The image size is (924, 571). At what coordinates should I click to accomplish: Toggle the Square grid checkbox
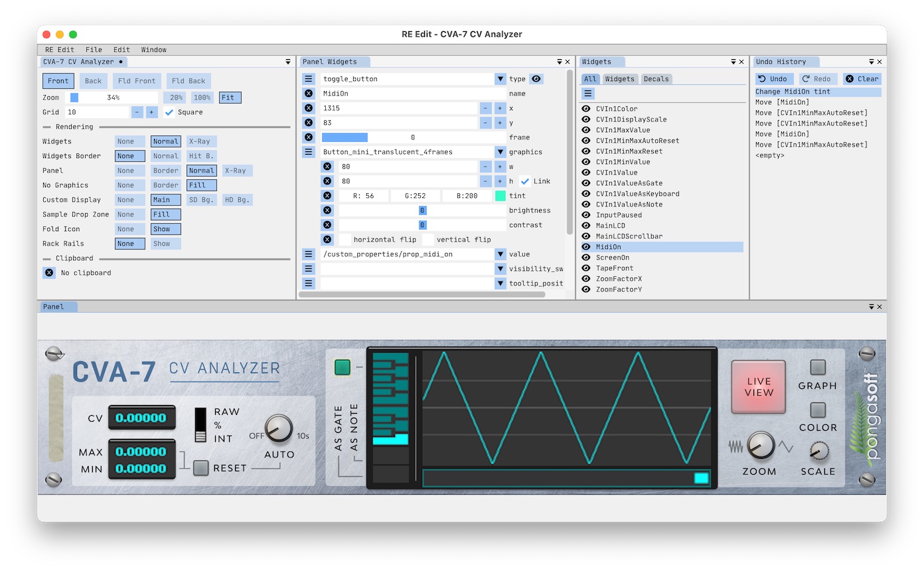tap(169, 112)
